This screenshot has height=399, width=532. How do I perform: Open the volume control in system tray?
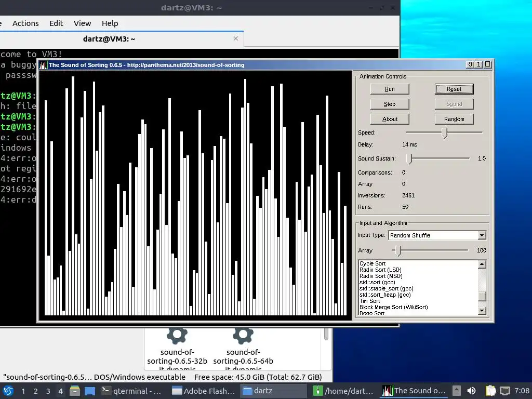(x=472, y=391)
